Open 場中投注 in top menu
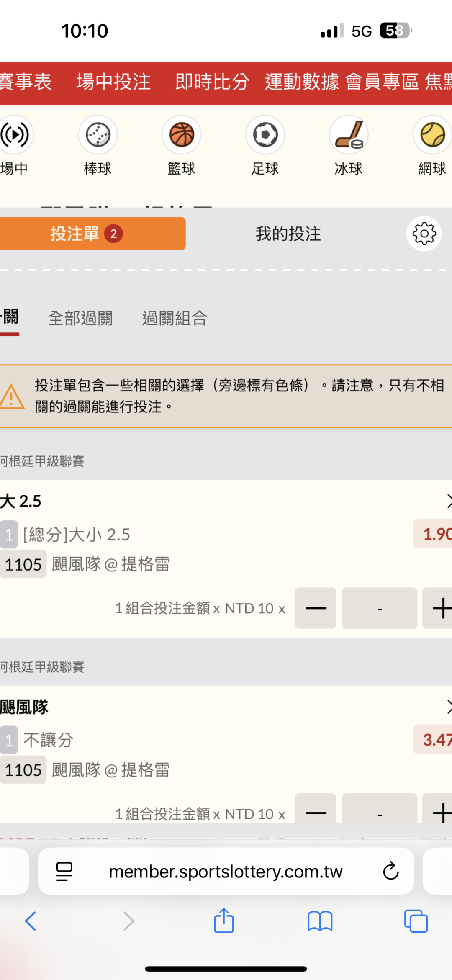The image size is (452, 980). coord(113,82)
